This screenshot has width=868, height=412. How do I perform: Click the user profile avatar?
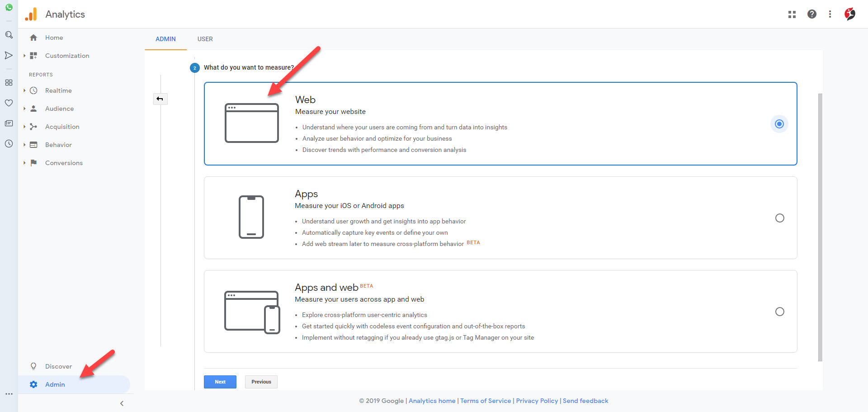pos(849,14)
